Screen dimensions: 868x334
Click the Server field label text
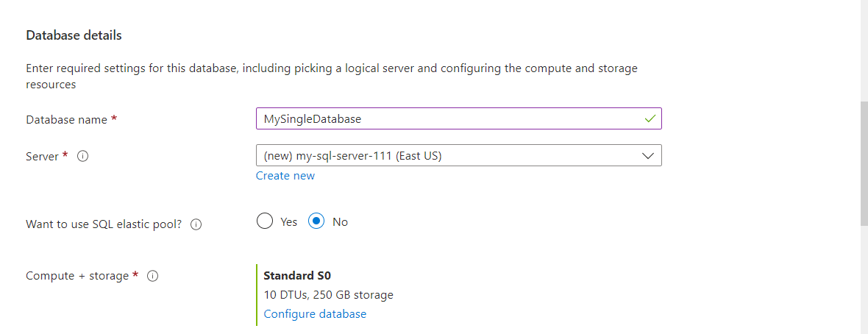[x=42, y=156]
